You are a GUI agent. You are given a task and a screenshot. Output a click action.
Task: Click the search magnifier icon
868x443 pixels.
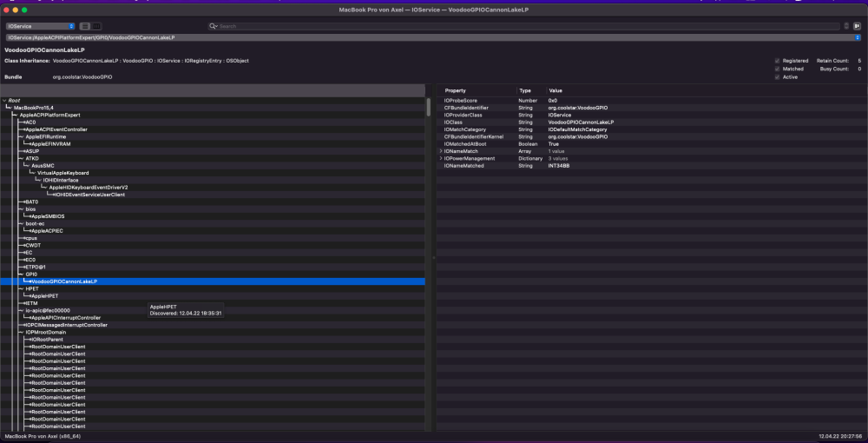point(214,26)
